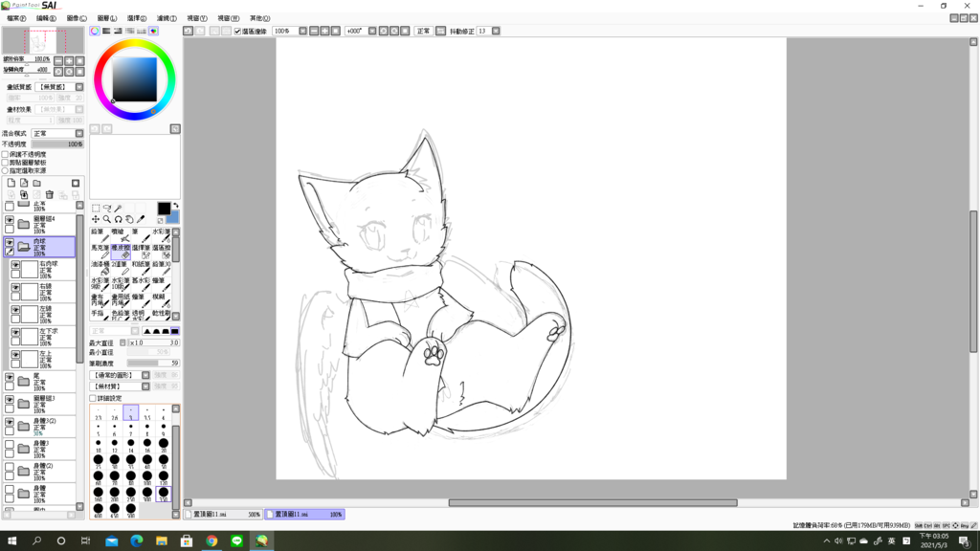Flip the canvas view horizontally

pyautogui.click(x=440, y=31)
